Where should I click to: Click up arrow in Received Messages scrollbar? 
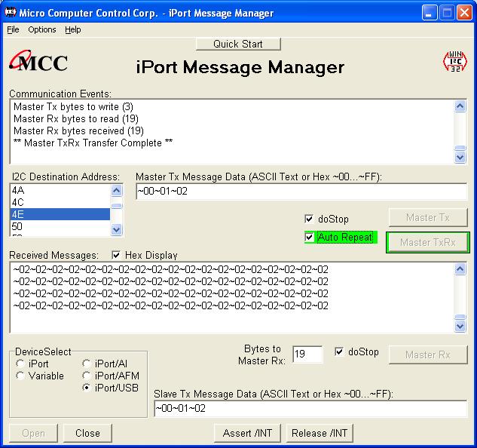[460, 269]
